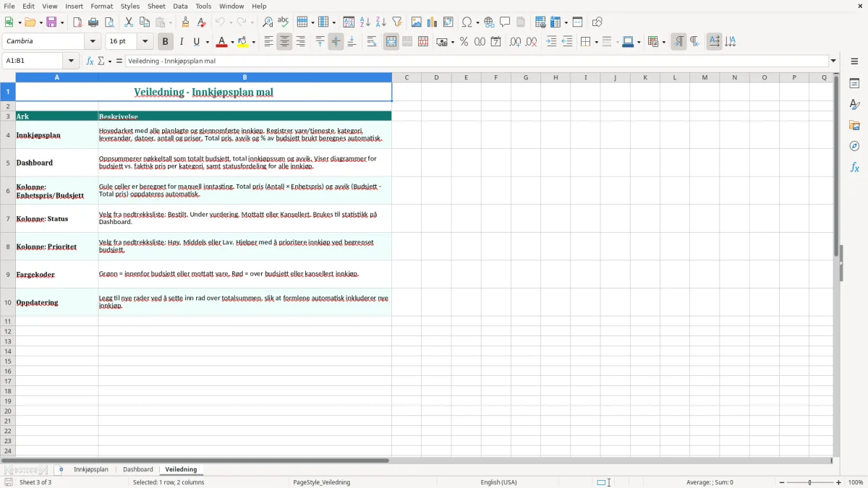Save the document with the Save icon

[x=51, y=22]
